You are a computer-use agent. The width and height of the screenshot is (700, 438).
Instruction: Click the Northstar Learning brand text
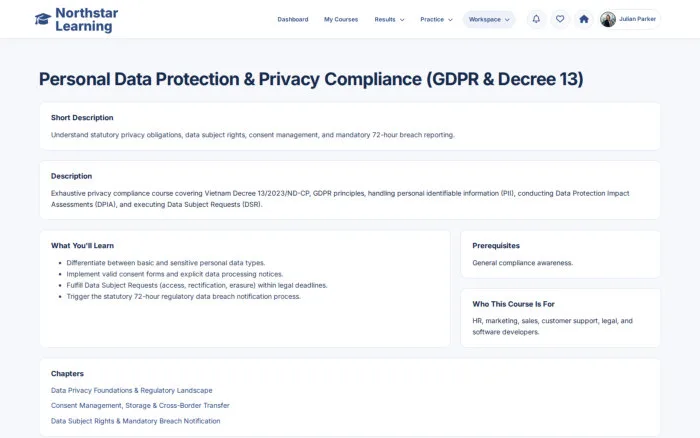click(87, 20)
